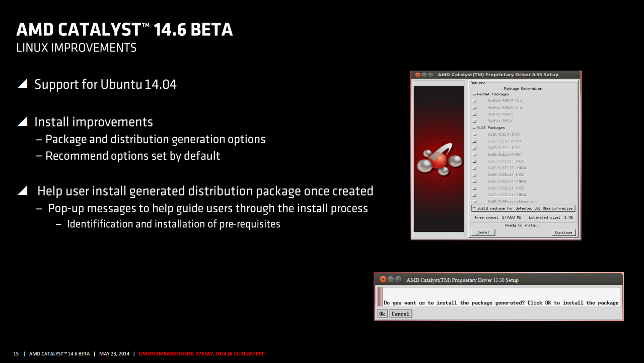644x363 pixels.
Task: Toggle the SuSE/SUSE-autodetection checkbox
Action: pyautogui.click(x=474, y=202)
